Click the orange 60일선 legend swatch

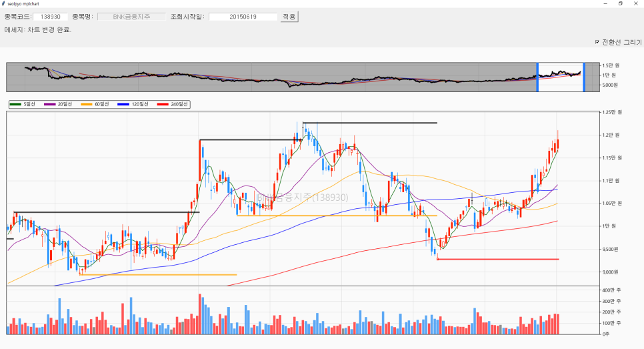pyautogui.click(x=87, y=104)
